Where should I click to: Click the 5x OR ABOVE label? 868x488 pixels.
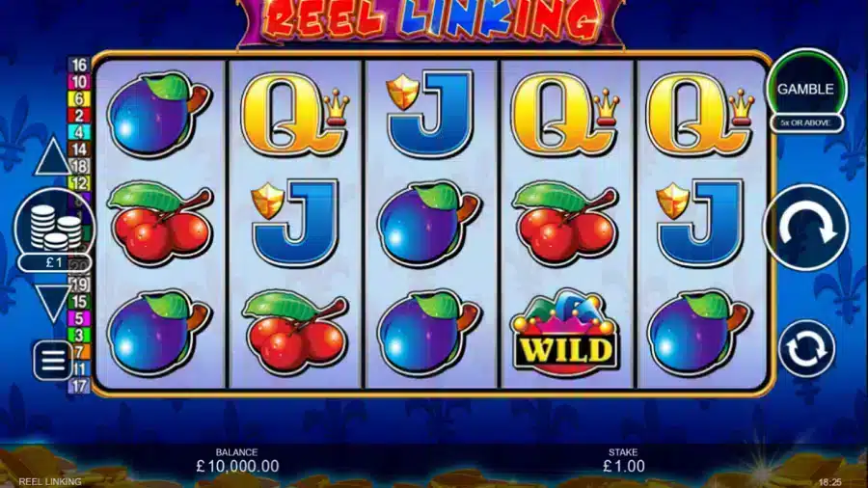[x=806, y=122]
